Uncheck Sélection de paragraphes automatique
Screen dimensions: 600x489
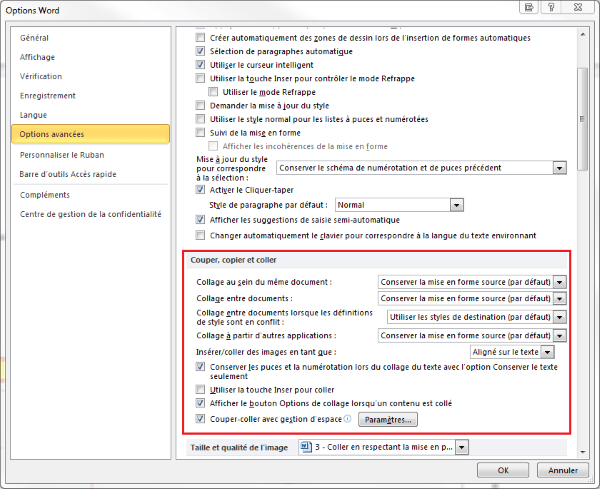point(200,51)
